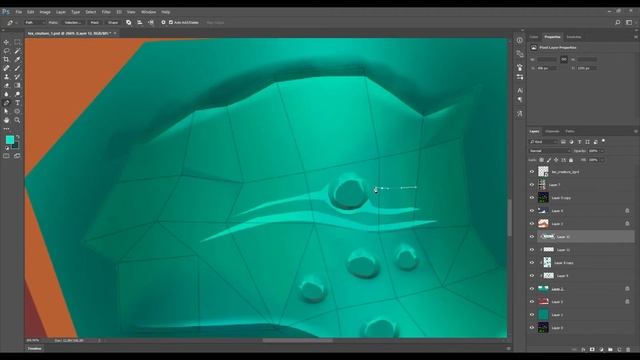The width and height of the screenshot is (640, 360).
Task: Open the Fill slider dropdown arrow
Action: 602,160
